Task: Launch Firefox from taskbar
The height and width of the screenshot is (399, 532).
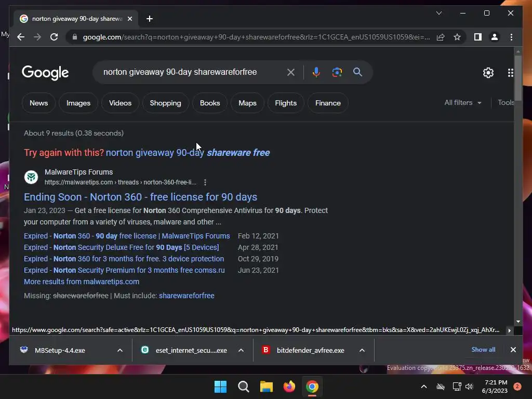Action: pyautogui.click(x=289, y=387)
